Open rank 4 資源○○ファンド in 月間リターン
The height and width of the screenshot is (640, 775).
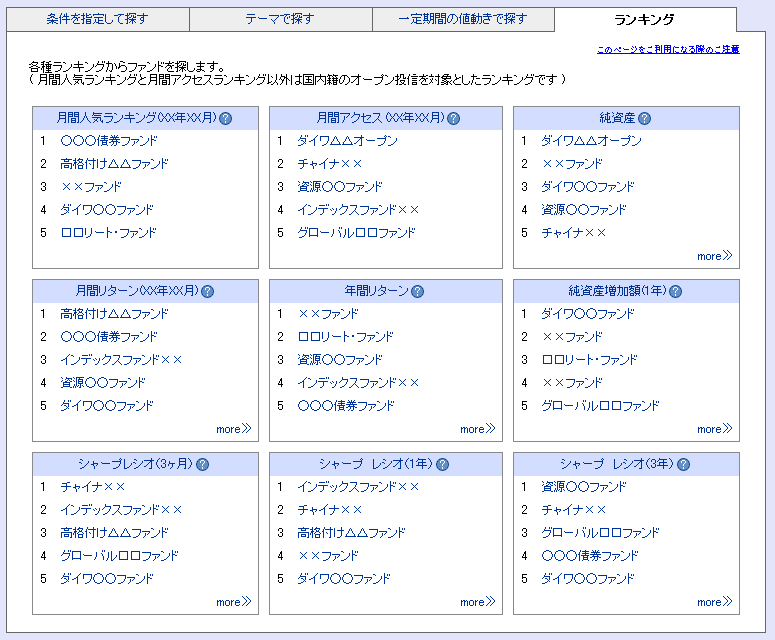(x=103, y=383)
